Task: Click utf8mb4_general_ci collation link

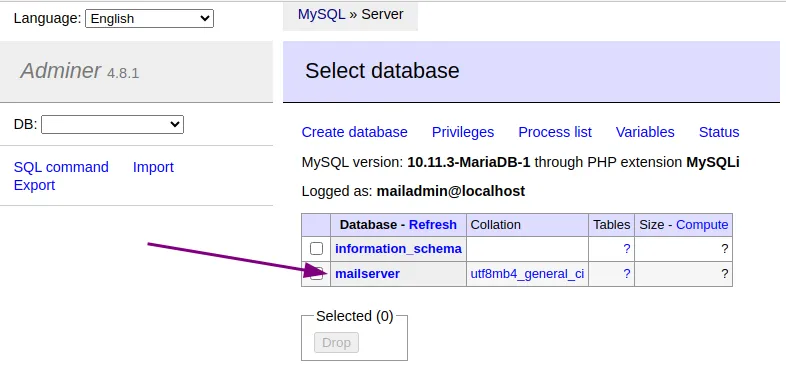Action: pos(527,274)
